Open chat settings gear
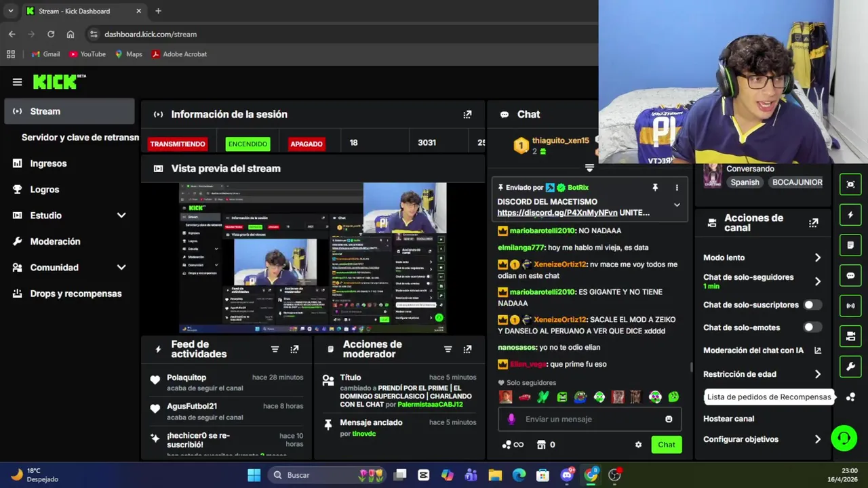Screen dimensions: 868x488 pyautogui.click(x=638, y=445)
